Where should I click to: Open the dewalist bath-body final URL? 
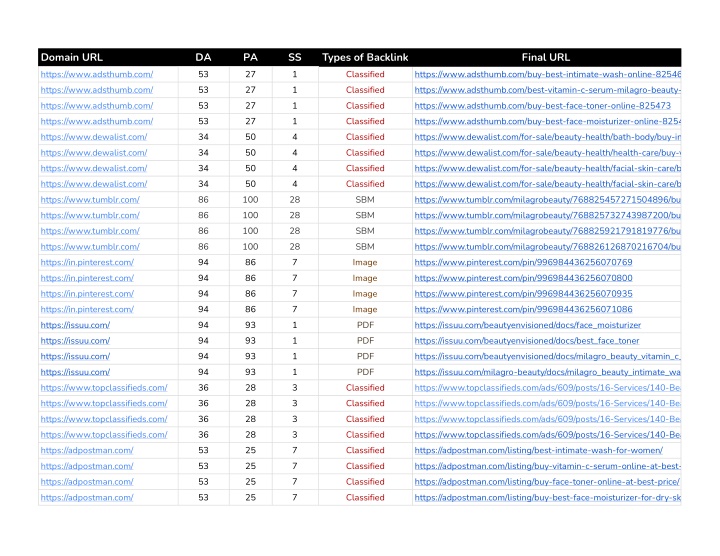click(547, 137)
